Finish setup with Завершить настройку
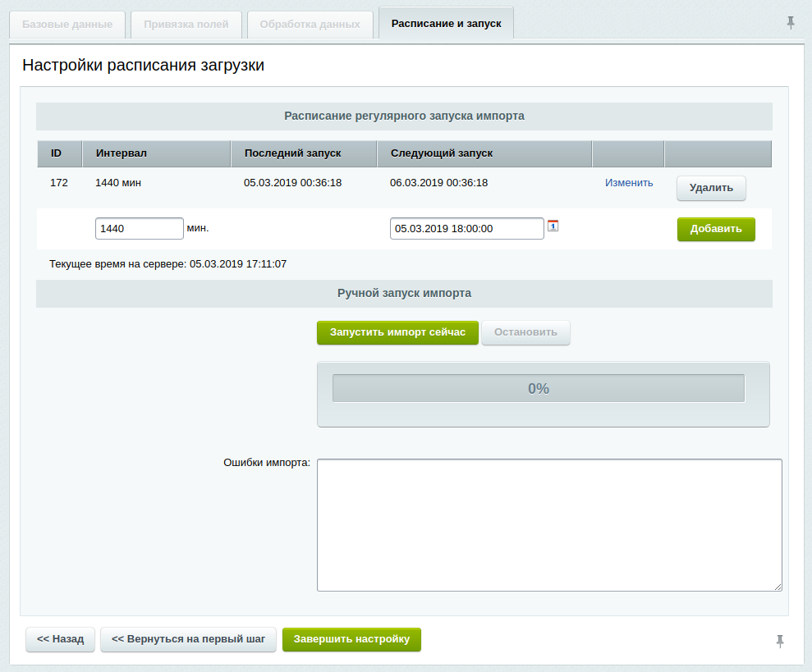Image resolution: width=812 pixels, height=672 pixels. (351, 639)
